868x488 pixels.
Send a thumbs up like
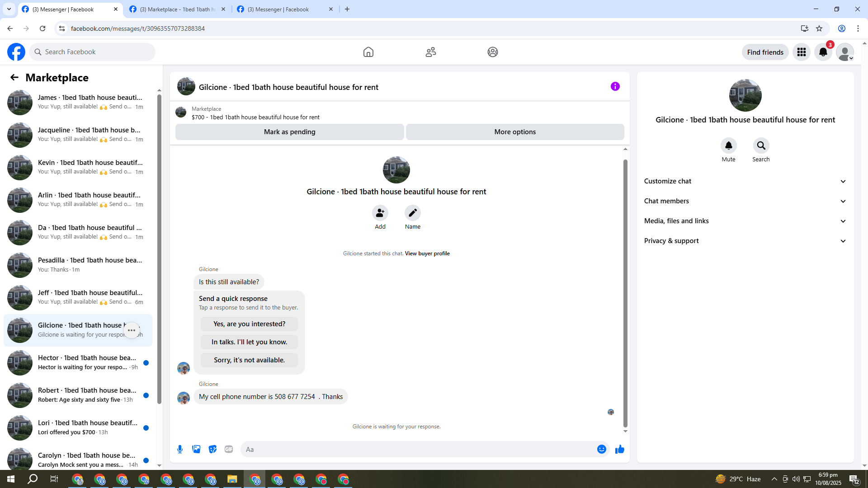[619, 449]
